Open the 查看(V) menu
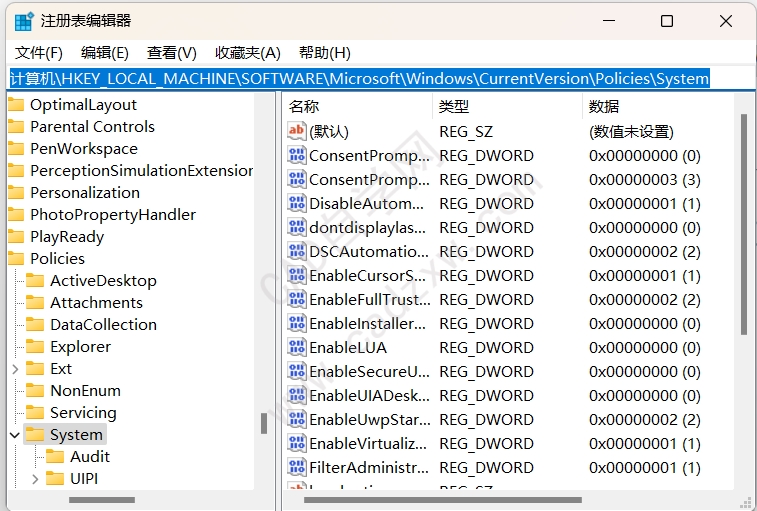The width and height of the screenshot is (757, 511). click(x=171, y=53)
